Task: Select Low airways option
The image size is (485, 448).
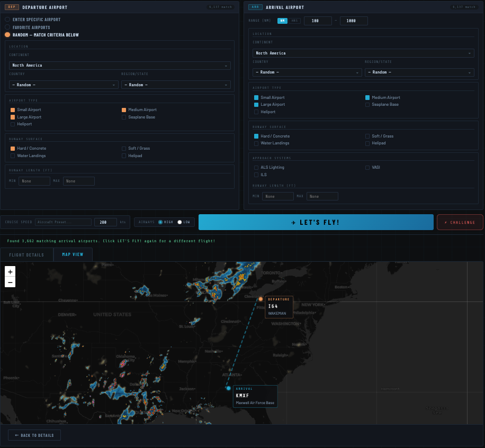Action: [179, 222]
